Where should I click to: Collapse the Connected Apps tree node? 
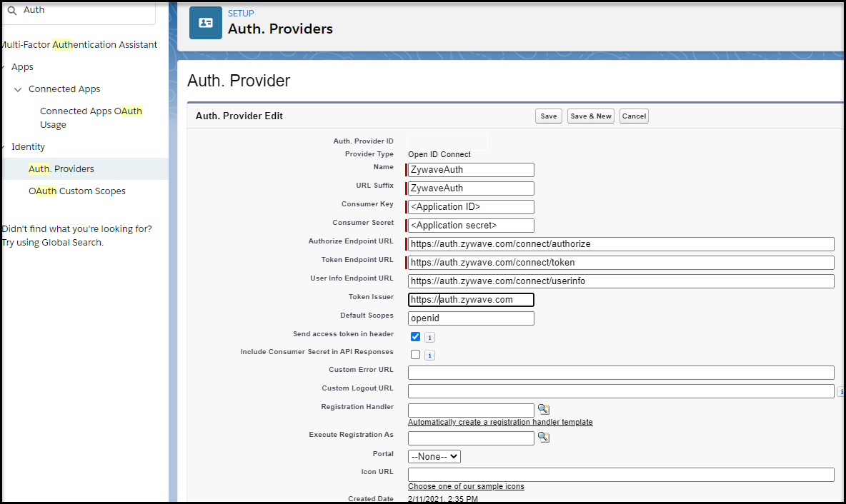[x=18, y=89]
